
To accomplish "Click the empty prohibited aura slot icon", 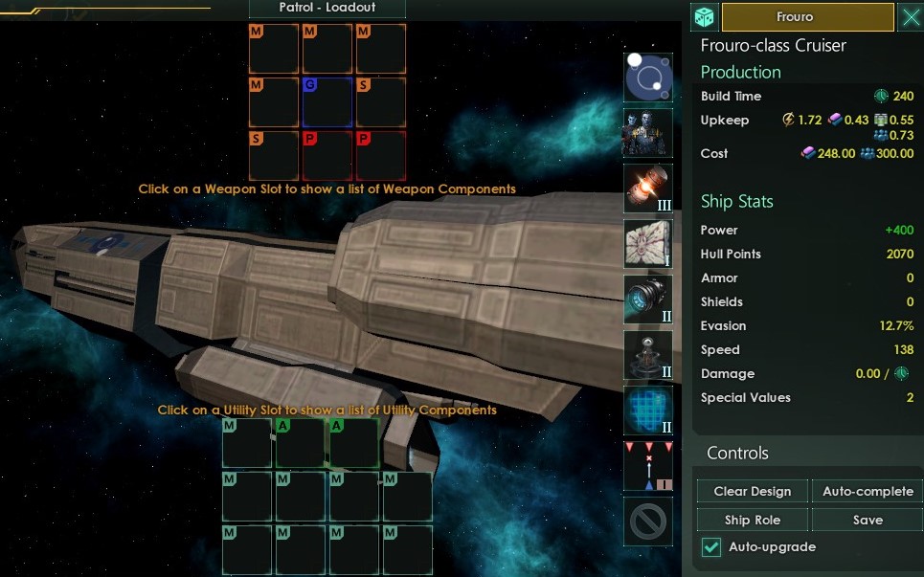I will 648,522.
